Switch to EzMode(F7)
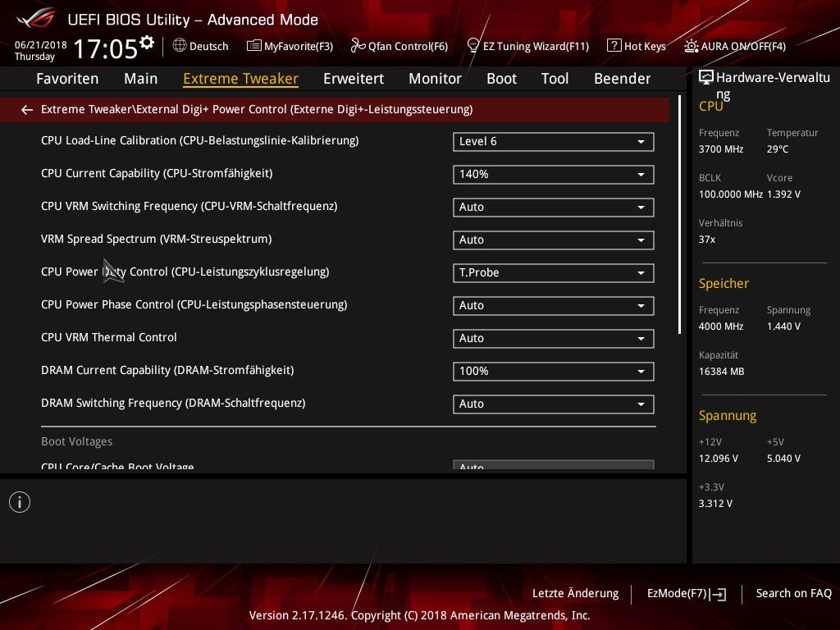The image size is (840, 630). pyautogui.click(x=687, y=594)
